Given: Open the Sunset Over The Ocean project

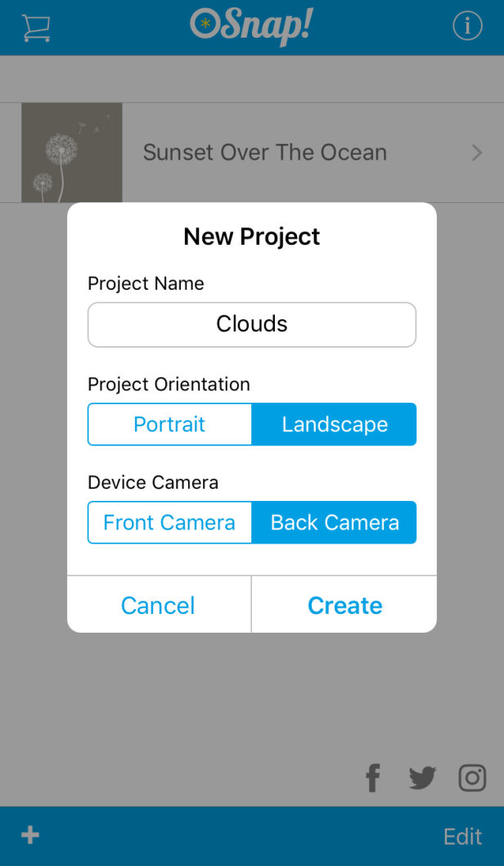Looking at the screenshot, I should click(264, 152).
